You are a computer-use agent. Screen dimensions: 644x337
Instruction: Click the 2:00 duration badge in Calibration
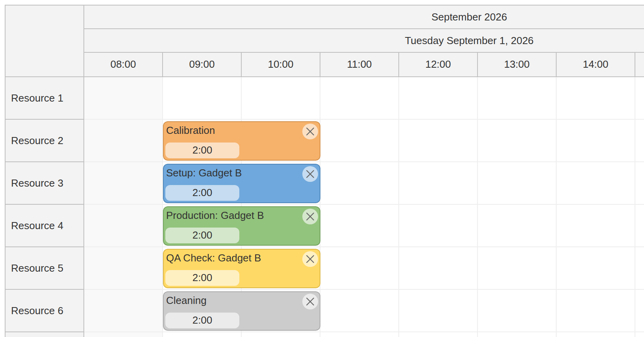[x=202, y=150]
